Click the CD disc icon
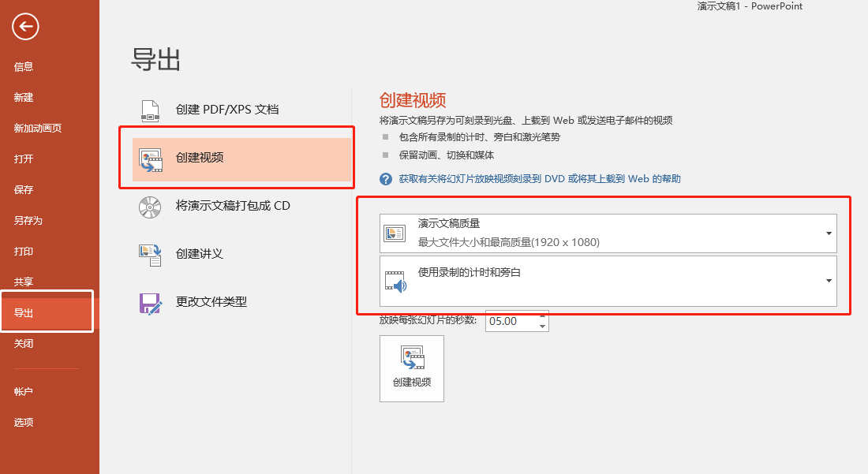Viewport: 868px width, 474px height. click(x=150, y=207)
